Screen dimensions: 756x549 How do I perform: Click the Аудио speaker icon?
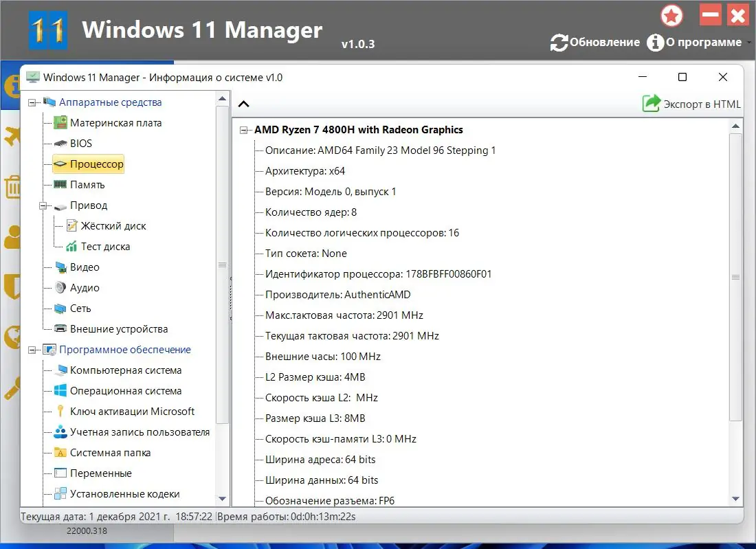pos(60,288)
